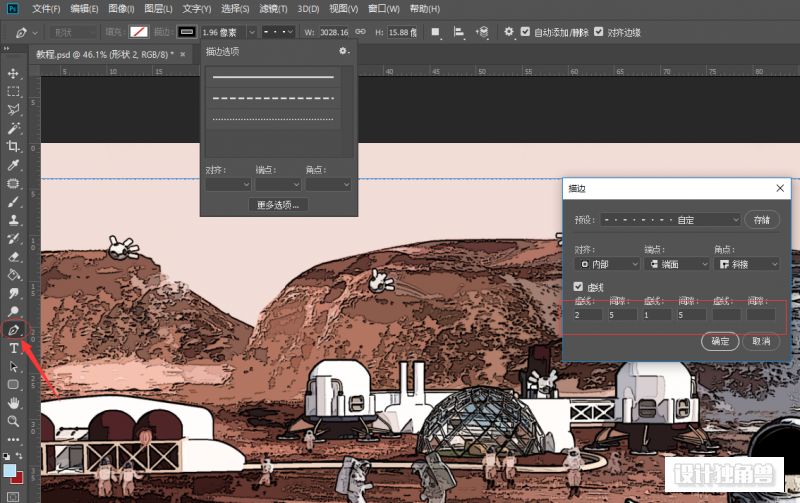Image resolution: width=800 pixels, height=503 pixels.
Task: Reset default foreground and background colors
Action: [6, 456]
